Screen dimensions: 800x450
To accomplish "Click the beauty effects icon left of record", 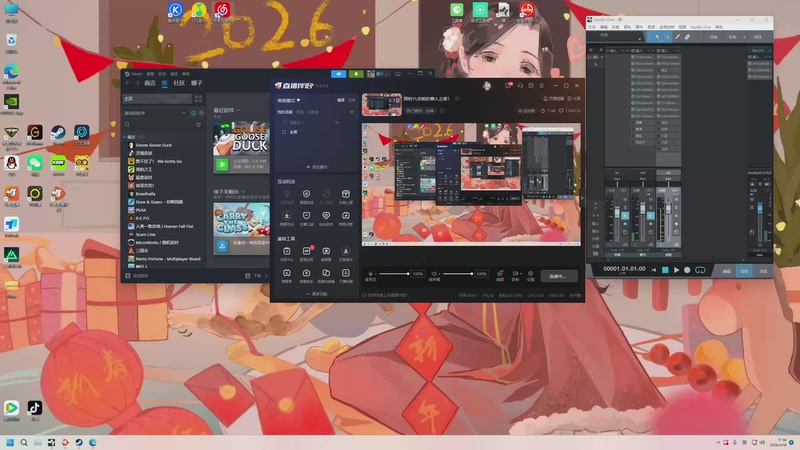I will click(500, 274).
